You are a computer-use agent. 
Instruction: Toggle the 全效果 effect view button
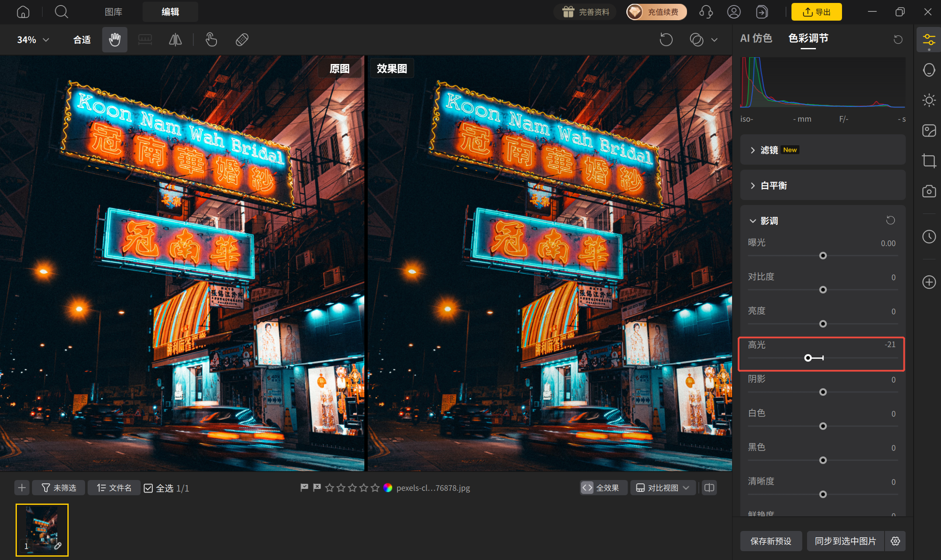click(603, 488)
